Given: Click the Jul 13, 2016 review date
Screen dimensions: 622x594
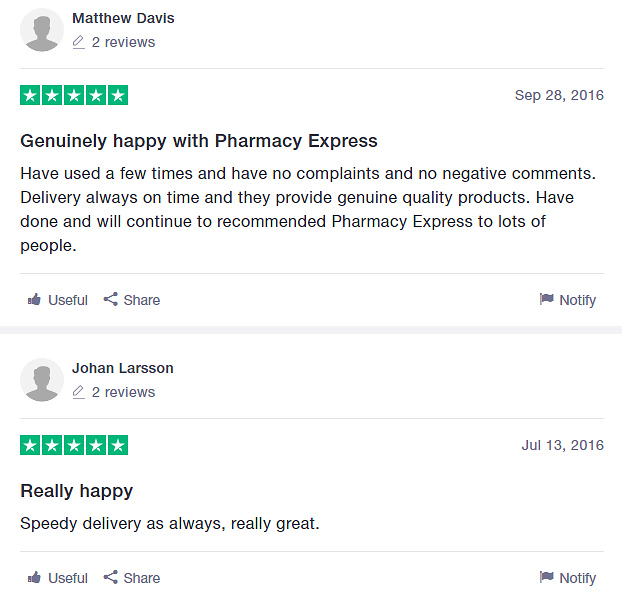Looking at the screenshot, I should pos(562,445).
